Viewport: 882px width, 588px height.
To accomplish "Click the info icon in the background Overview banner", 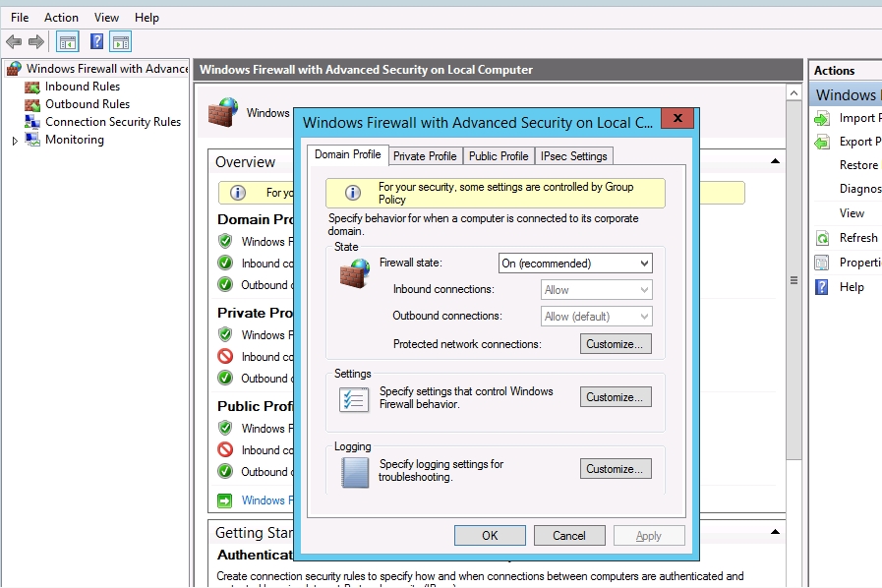I will [238, 193].
